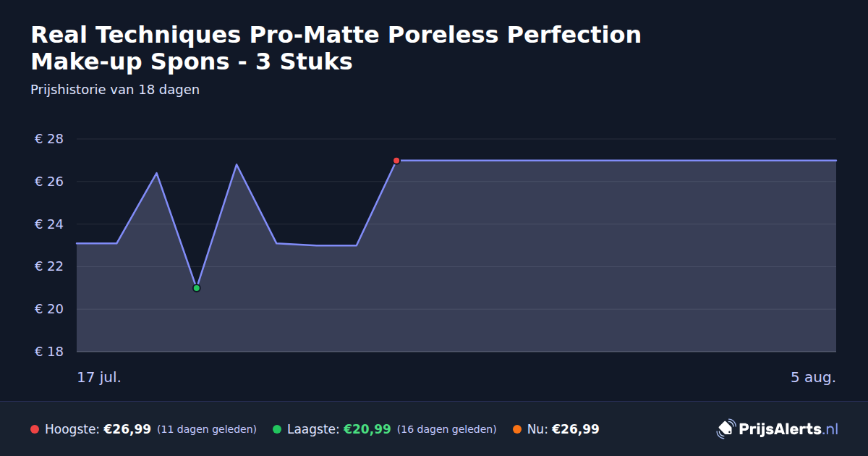
Task: Click the orange dot beside Nu
Action: click(x=517, y=429)
